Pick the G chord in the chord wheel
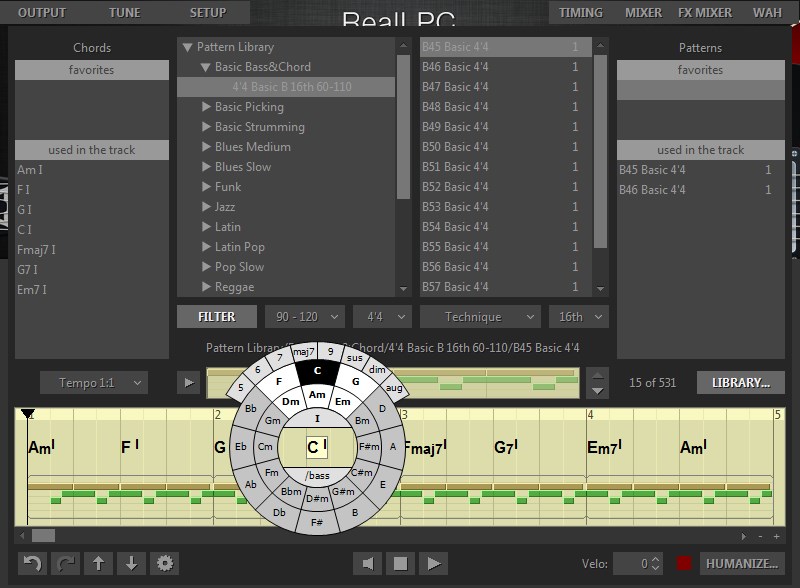800x588 pixels. (356, 381)
